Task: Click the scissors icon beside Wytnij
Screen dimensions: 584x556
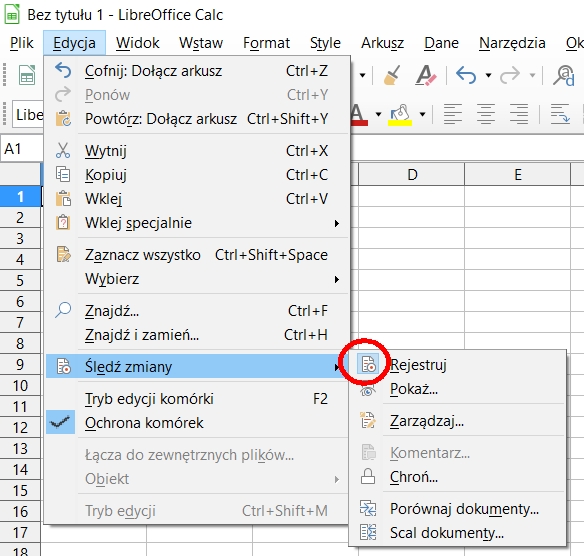Action: [x=63, y=150]
